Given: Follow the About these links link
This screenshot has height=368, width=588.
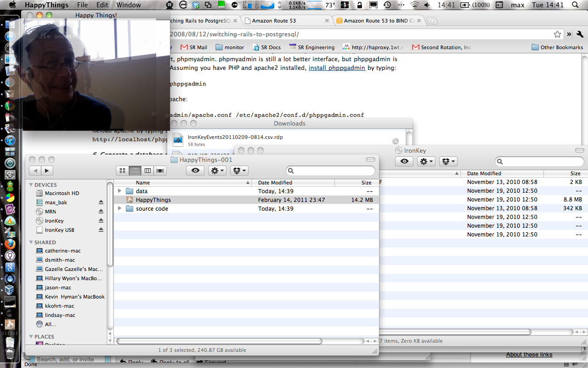Looking at the screenshot, I should 529,354.
